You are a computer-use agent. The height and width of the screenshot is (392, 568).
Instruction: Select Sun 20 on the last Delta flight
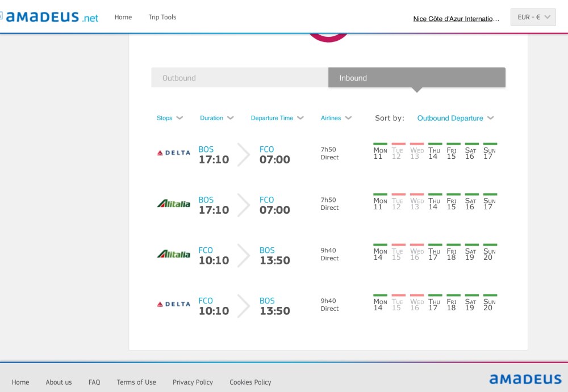(x=488, y=305)
